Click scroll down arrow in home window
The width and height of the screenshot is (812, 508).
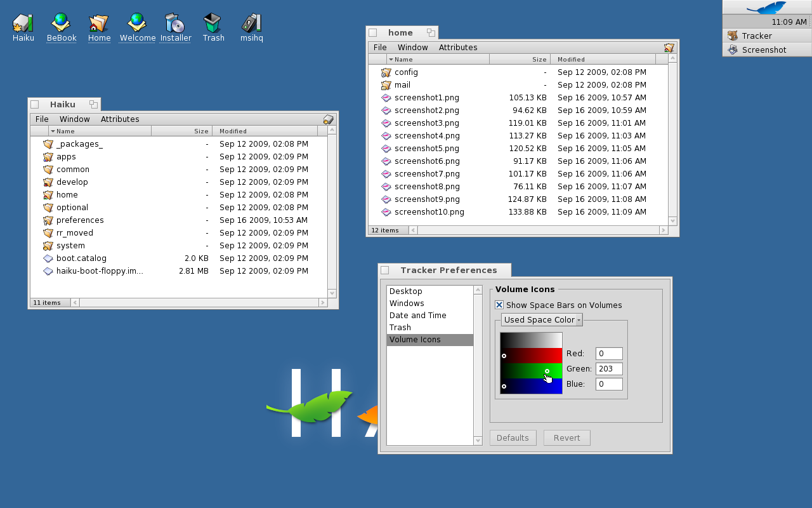(673, 221)
